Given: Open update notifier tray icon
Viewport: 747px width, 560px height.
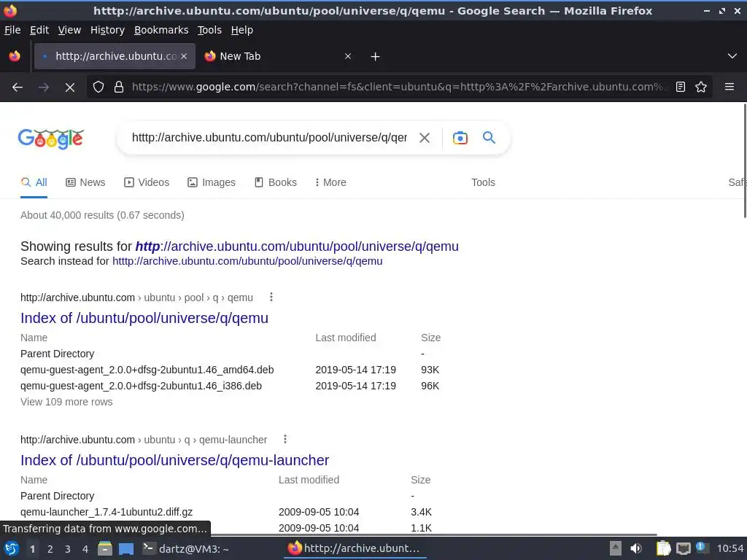Looking at the screenshot, I should pos(701,548).
